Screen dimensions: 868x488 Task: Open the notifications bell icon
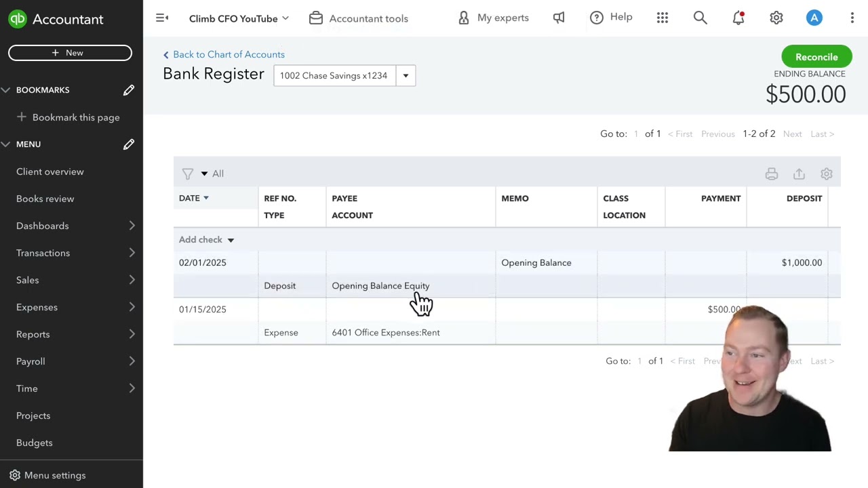pos(738,18)
